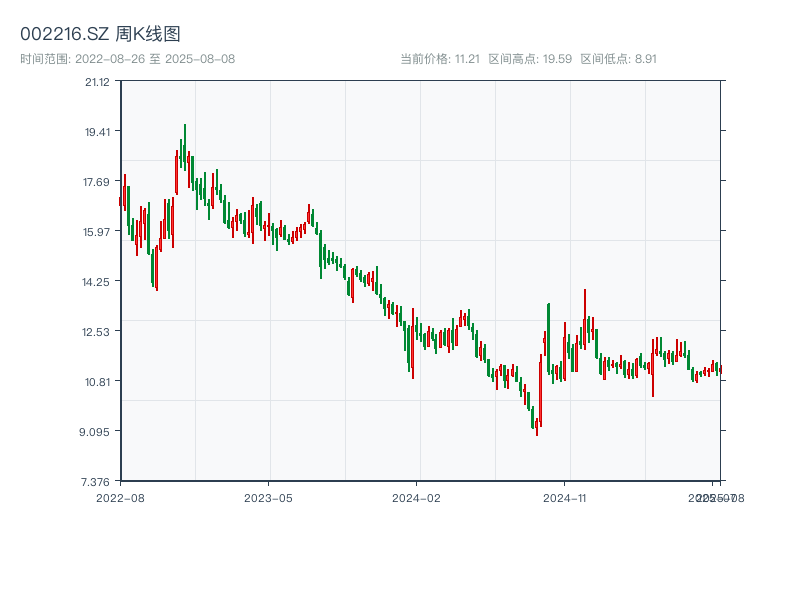Click the 19.41 y-axis price label
Image resolution: width=800 pixels, height=600 pixels.
97,132
